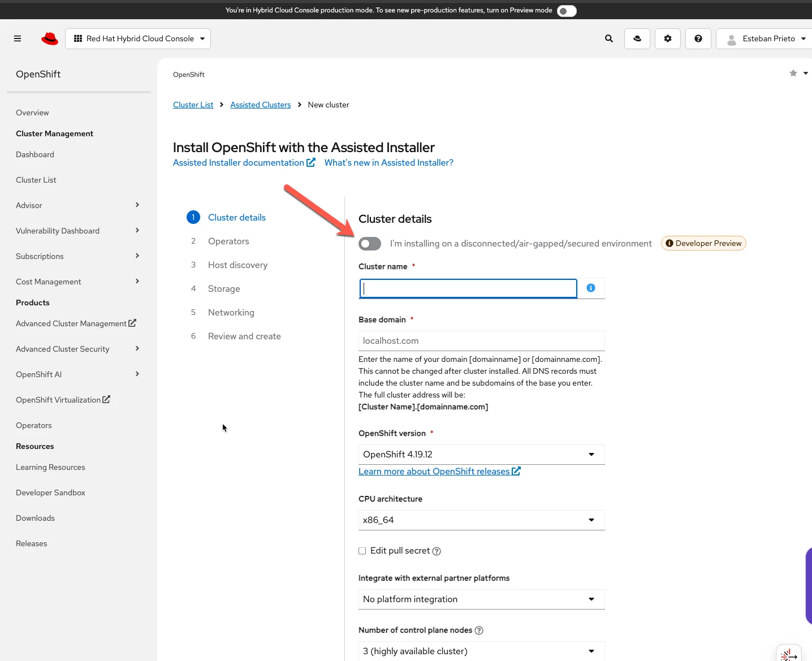This screenshot has width=812, height=661.
Task: Click the Edit pull secret help icon
Action: (x=437, y=551)
